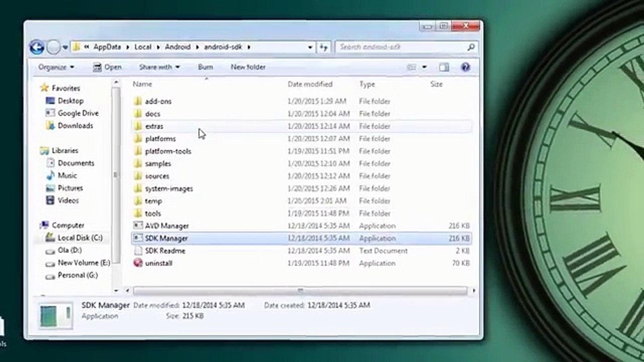Click the uninstall application icon
This screenshot has width=644, height=362.
pos(138,263)
